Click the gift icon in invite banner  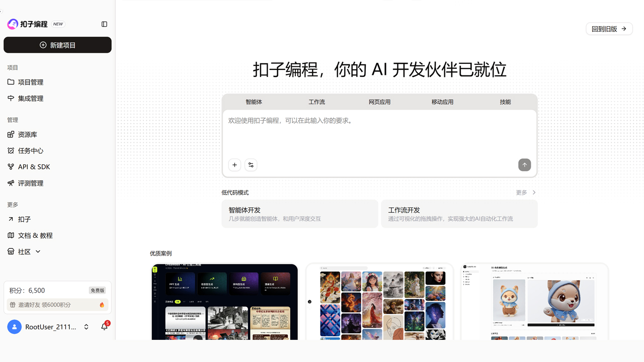tap(13, 305)
